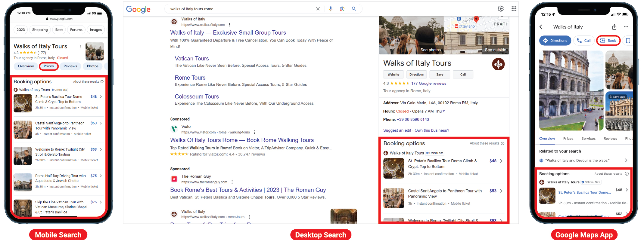The width and height of the screenshot is (644, 245).
Task: Click the Google logo on desktop
Action: pos(138,9)
